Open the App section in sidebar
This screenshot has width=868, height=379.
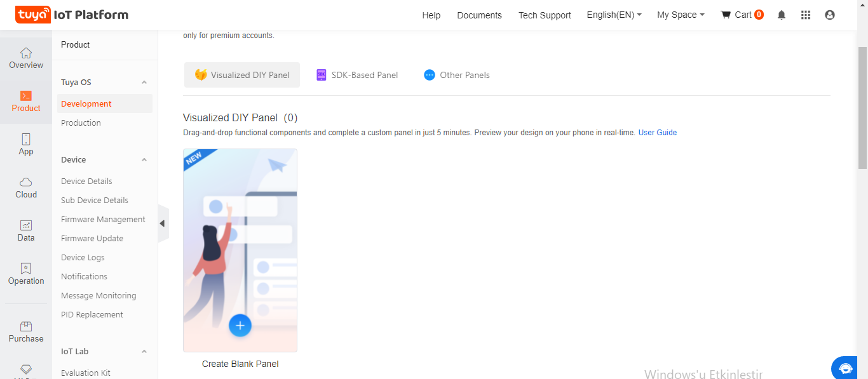pos(26,145)
